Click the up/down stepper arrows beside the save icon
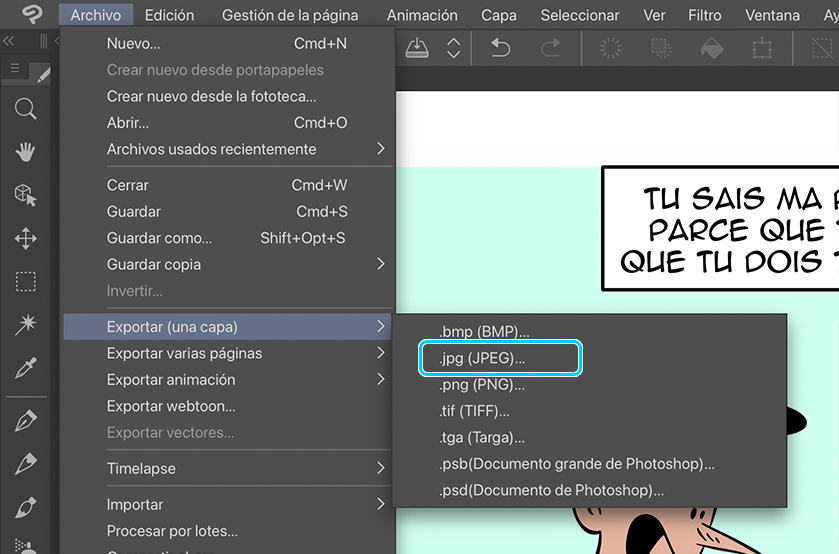Image resolution: width=839 pixels, height=554 pixels. click(x=454, y=48)
